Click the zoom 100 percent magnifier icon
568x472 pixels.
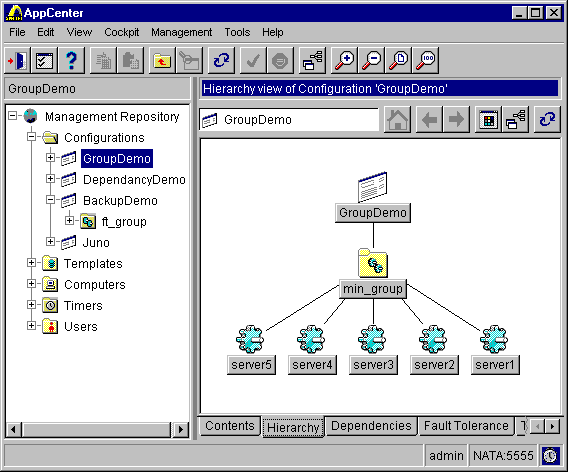pos(426,60)
